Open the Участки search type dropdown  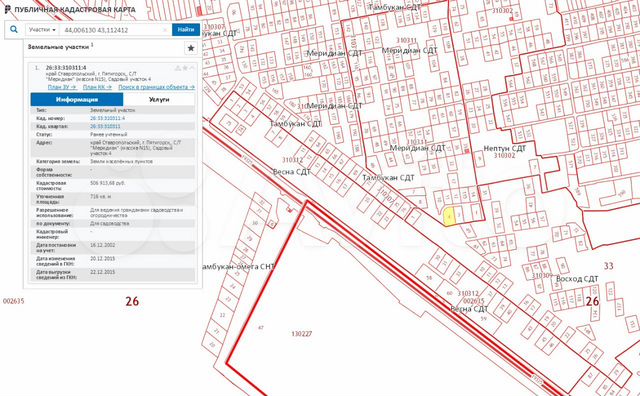42,30
